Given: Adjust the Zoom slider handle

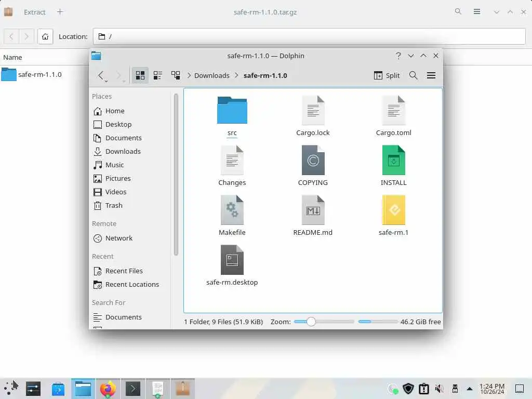Looking at the screenshot, I should (311, 322).
